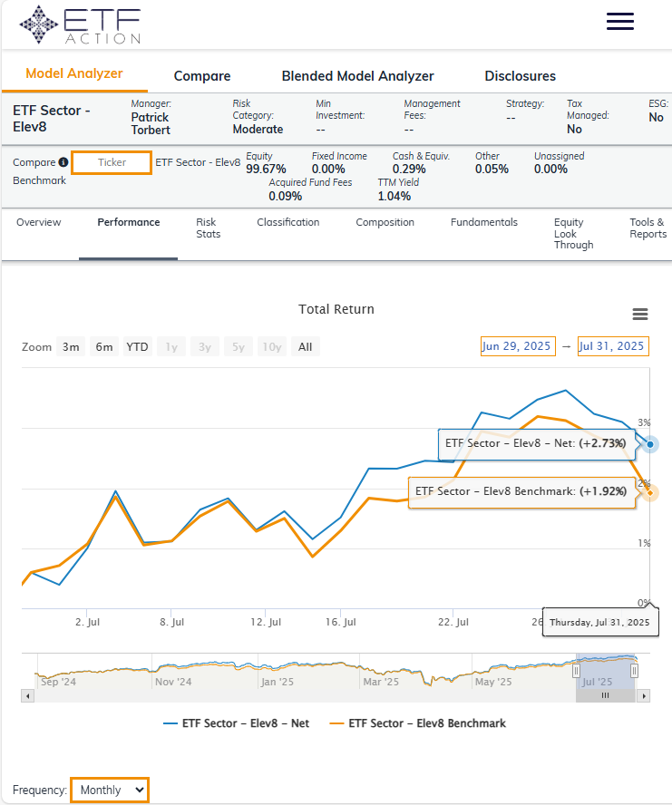Click the Total Return chart title

[x=336, y=309]
